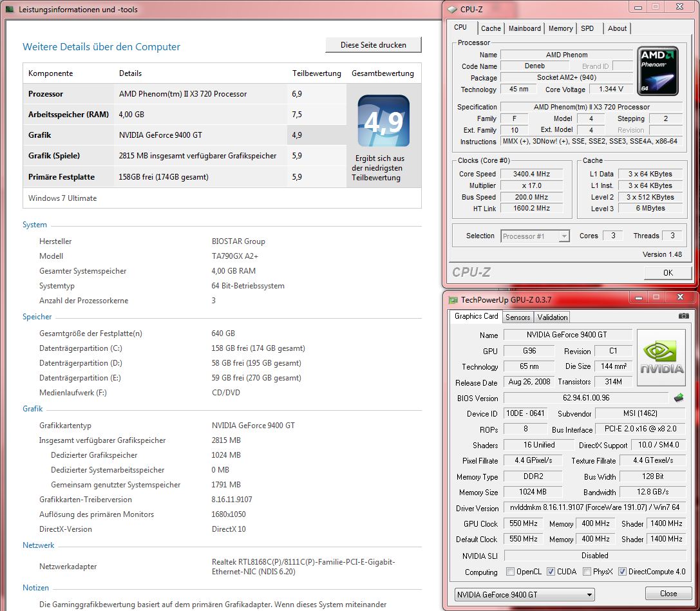This screenshot has width=700, height=611.
Task: Open the Processor #1 selection dropdown
Action: (x=534, y=236)
